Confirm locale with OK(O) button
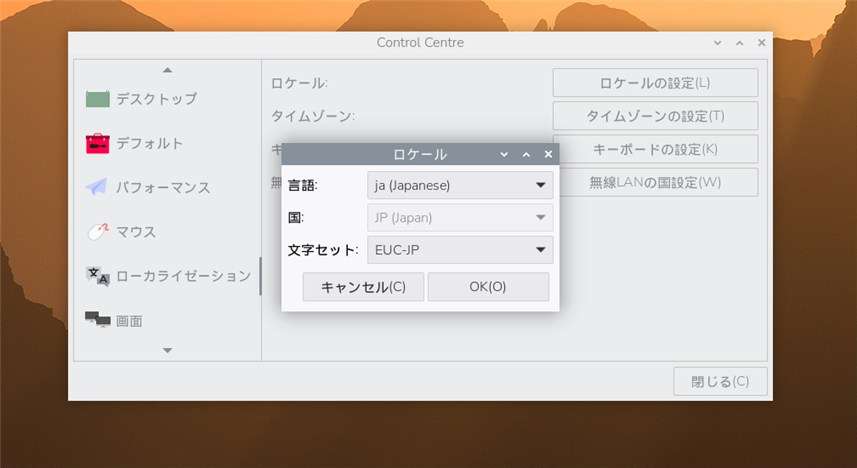 488,287
